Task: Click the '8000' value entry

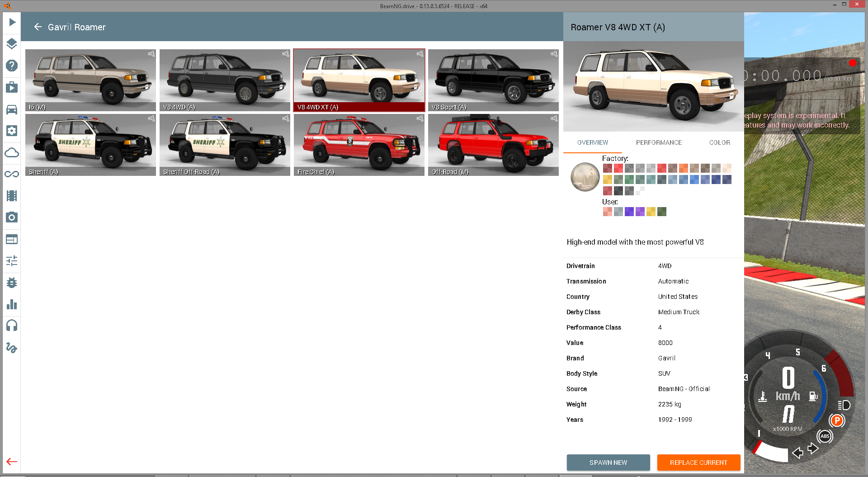Action: pos(665,343)
